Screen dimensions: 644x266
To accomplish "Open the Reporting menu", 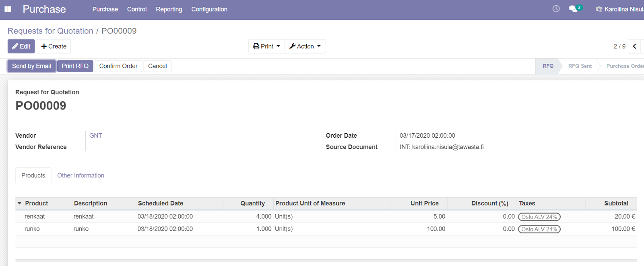I will [169, 9].
